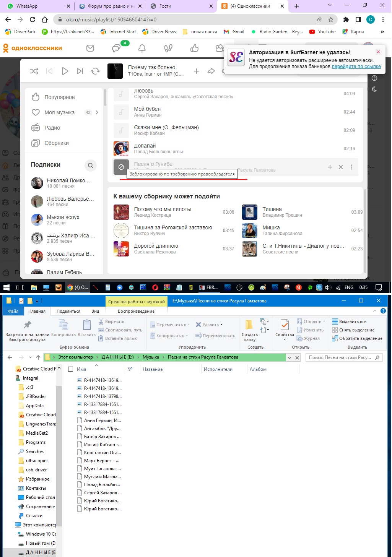Add Песня о Гунибе with plus icon

pyautogui.click(x=330, y=167)
